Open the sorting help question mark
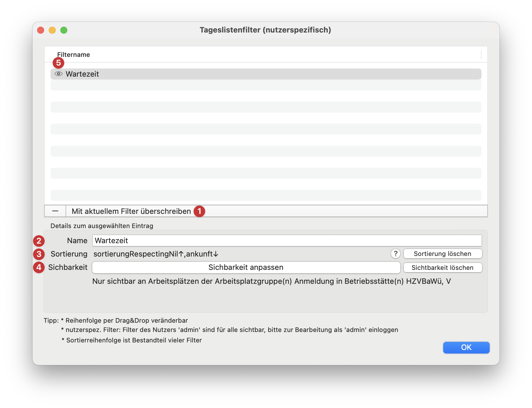The width and height of the screenshot is (532, 408). point(395,254)
